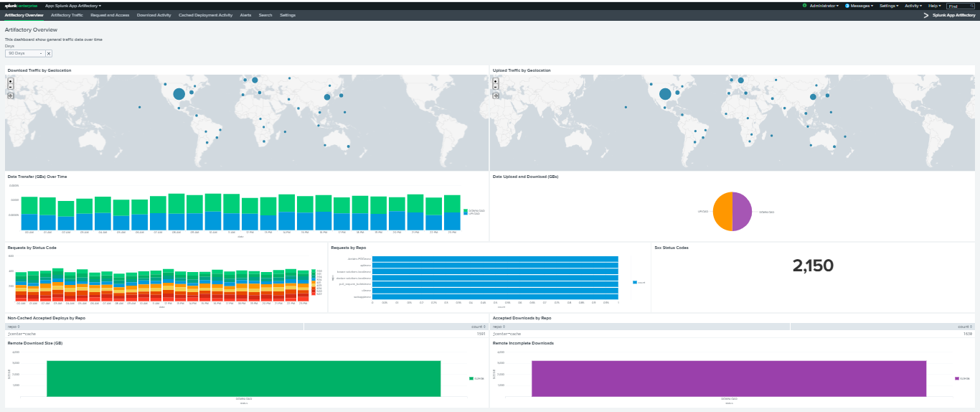The image size is (980, 412).
Task: Zoom in on the Download Traffic map
Action: click(x=11, y=80)
